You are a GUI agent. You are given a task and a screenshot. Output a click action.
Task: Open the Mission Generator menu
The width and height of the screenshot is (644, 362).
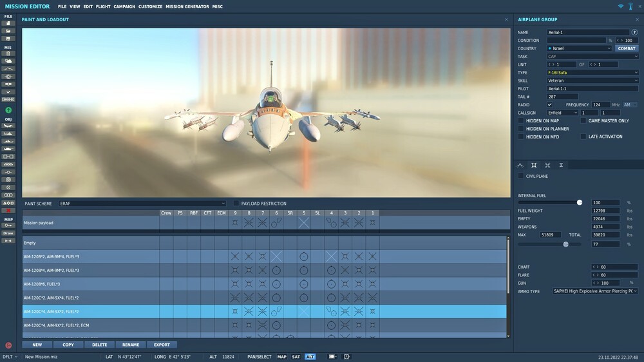187,6
